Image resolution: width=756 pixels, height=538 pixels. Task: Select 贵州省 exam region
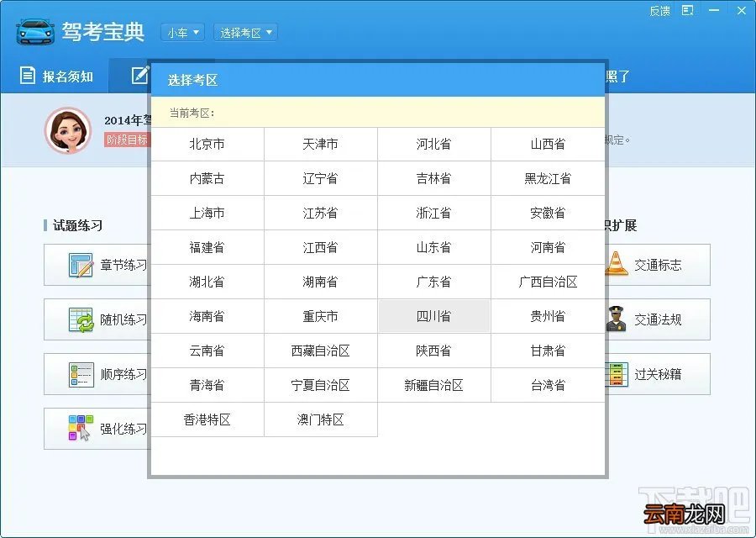[x=548, y=317]
